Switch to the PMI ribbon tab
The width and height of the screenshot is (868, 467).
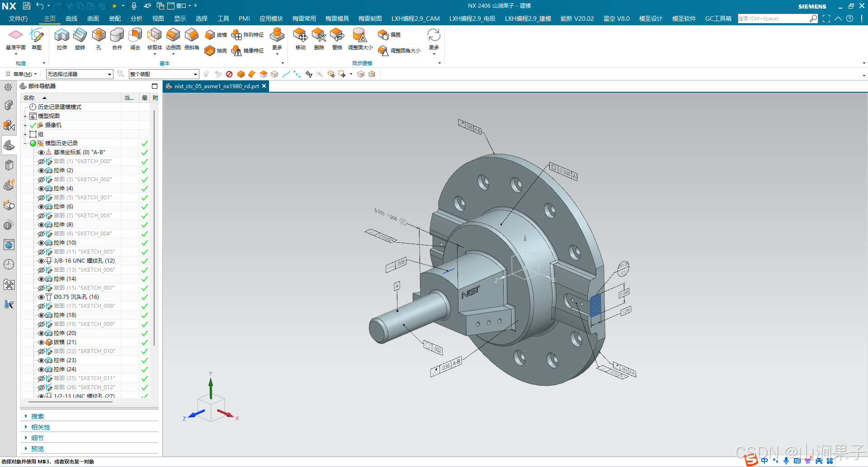[244, 19]
